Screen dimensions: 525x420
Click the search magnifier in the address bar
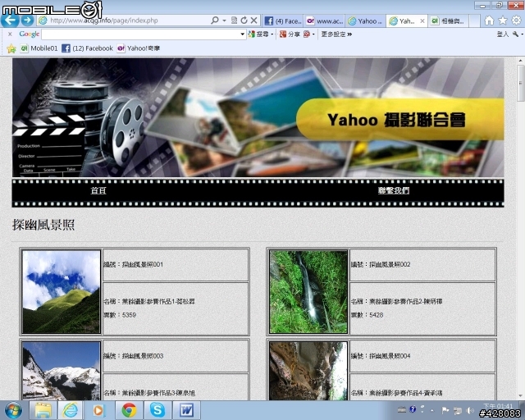point(215,21)
